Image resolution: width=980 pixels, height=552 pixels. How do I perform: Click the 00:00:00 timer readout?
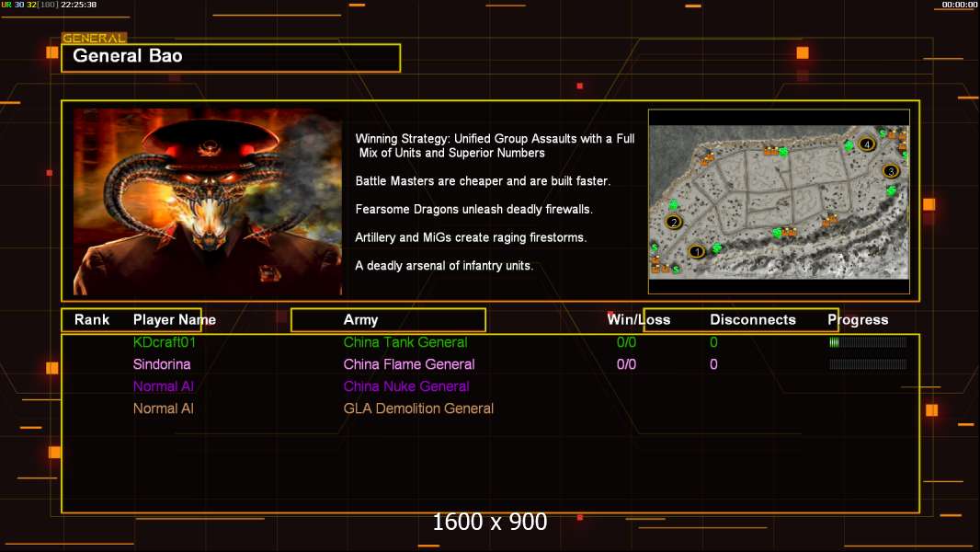click(x=960, y=5)
